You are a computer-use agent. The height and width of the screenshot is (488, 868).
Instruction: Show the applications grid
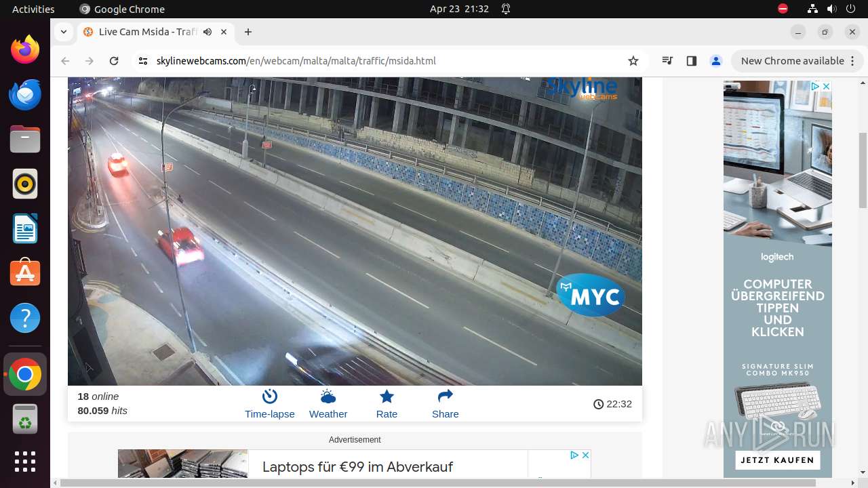pyautogui.click(x=25, y=461)
